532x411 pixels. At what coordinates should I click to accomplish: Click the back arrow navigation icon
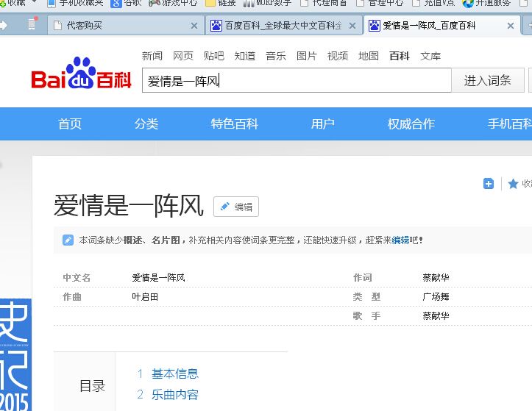coord(4,26)
